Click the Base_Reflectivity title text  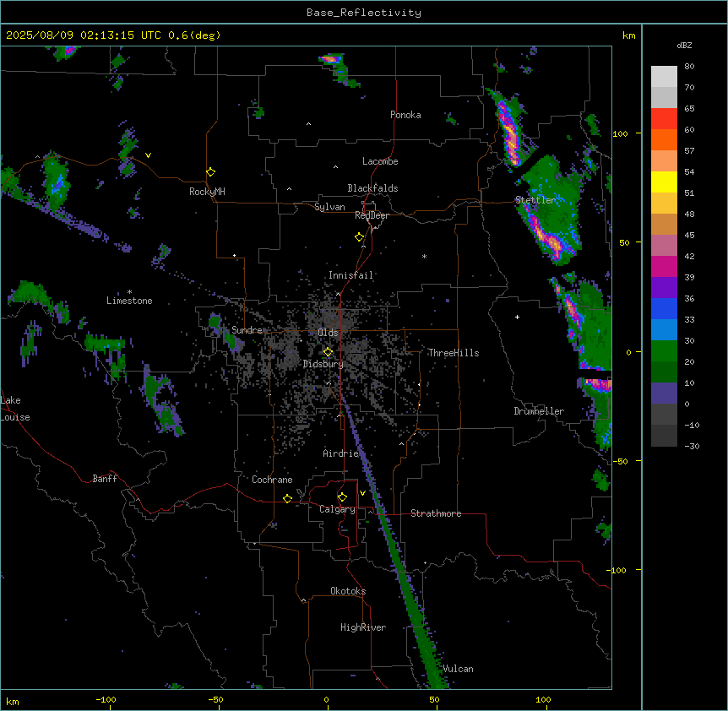(363, 13)
